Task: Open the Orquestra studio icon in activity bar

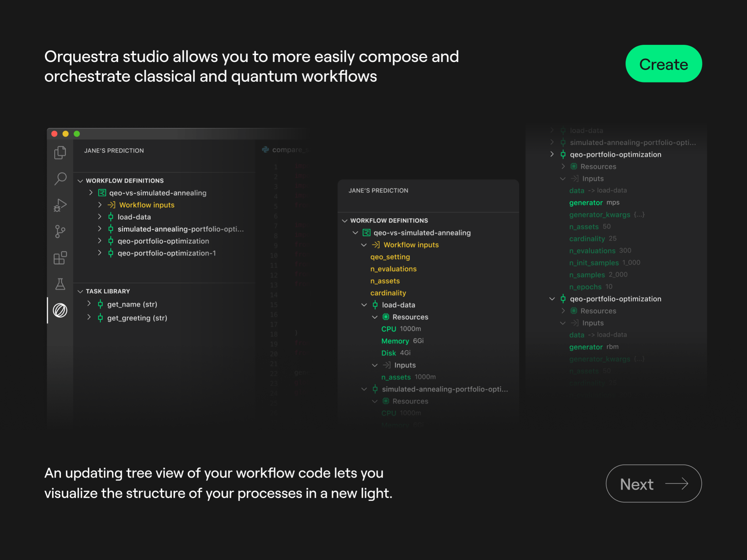Action: pos(60,310)
